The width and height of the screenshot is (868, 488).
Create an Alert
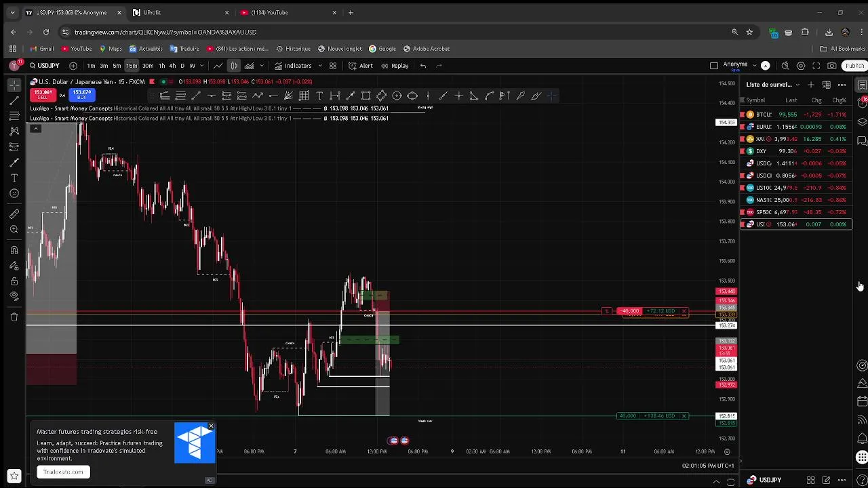[361, 66]
